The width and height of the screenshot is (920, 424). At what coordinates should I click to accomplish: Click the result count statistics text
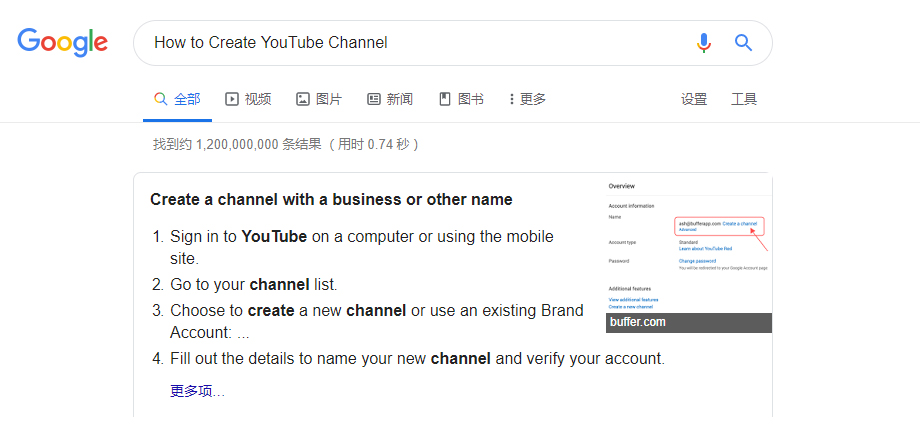(x=285, y=144)
